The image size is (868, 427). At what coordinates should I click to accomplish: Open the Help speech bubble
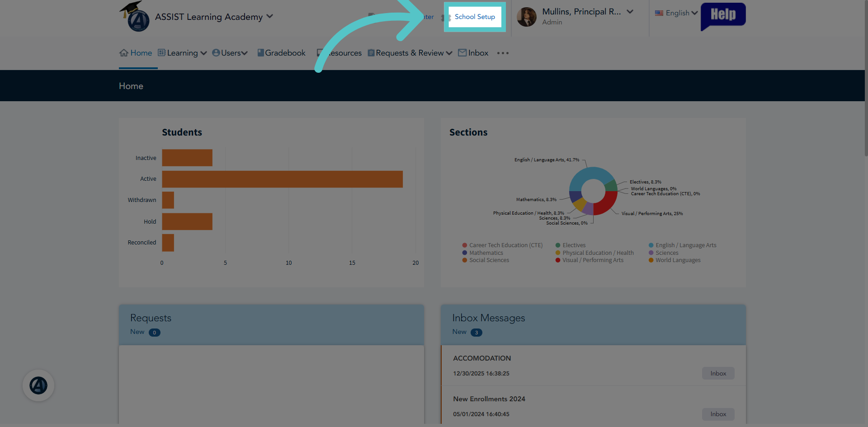click(723, 16)
